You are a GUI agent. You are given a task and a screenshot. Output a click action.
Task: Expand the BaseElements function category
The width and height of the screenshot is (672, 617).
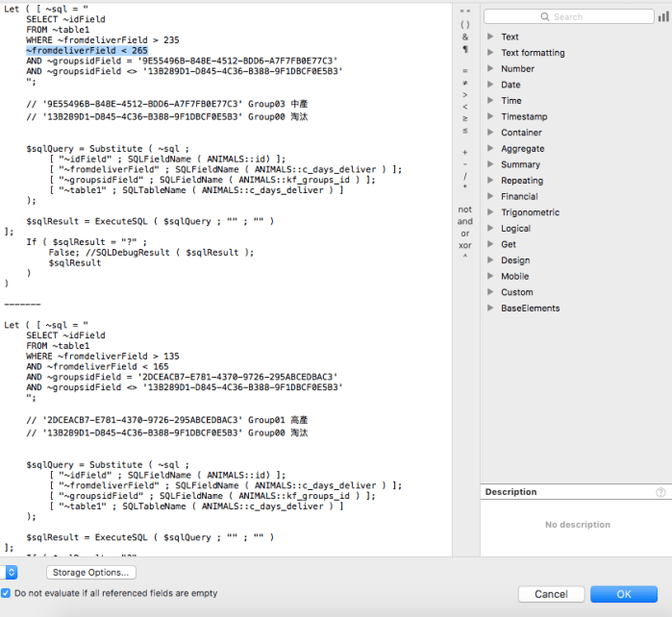tap(490, 308)
